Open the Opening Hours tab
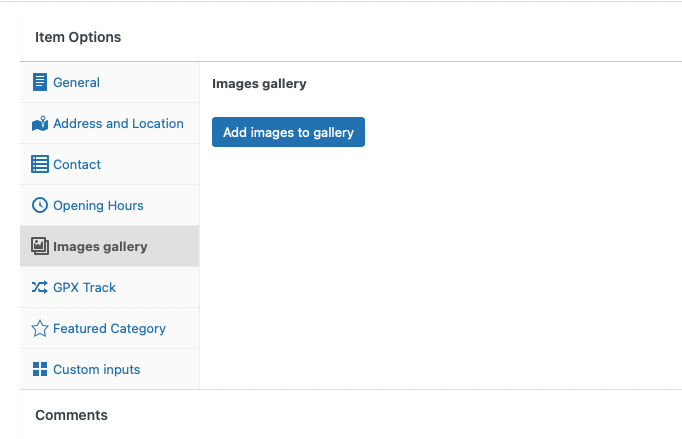Image resolution: width=682 pixels, height=439 pixels. [98, 205]
